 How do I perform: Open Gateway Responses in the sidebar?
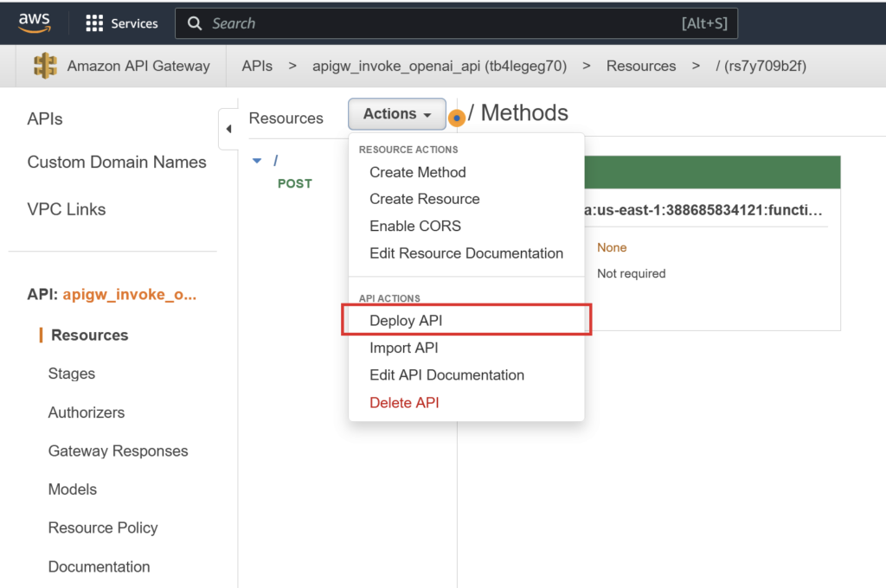tap(118, 451)
